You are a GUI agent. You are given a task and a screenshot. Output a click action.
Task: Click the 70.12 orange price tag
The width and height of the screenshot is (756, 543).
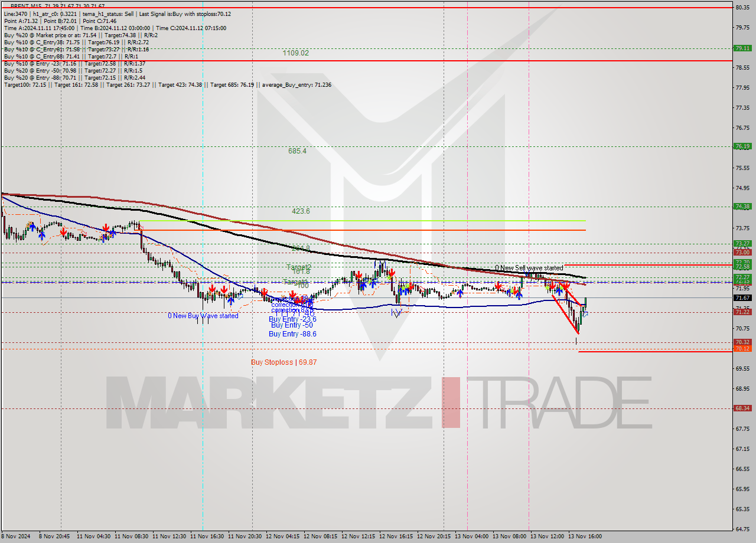742,349
